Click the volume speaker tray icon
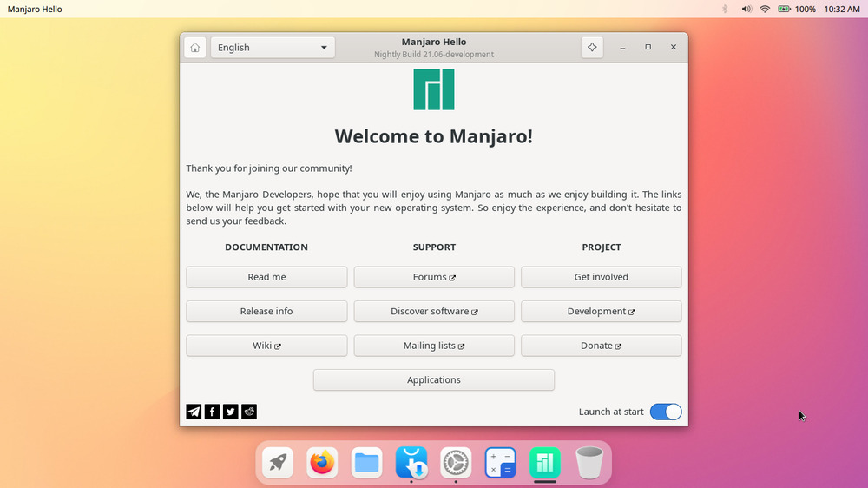 click(746, 9)
